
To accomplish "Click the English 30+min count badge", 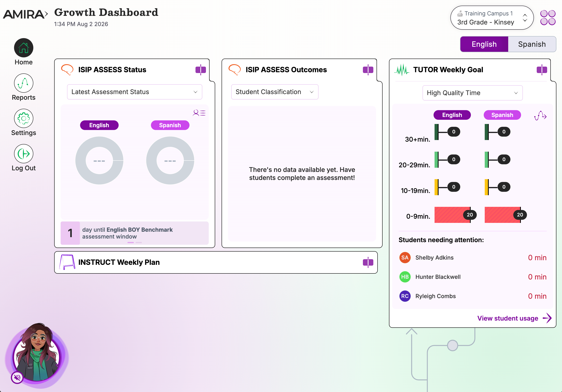I will pyautogui.click(x=454, y=132).
